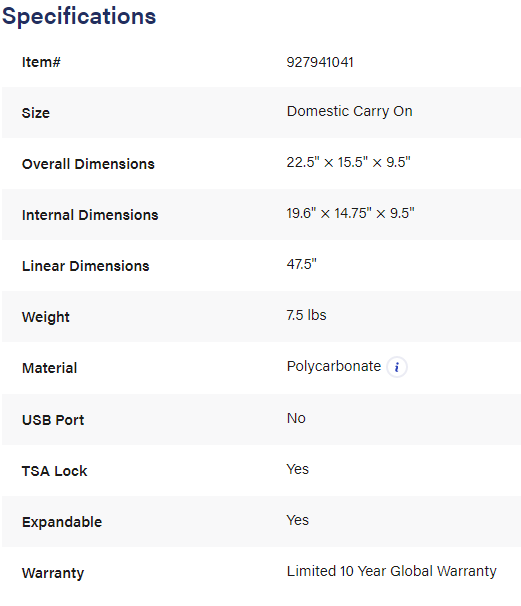Click the 19.6" x 14.75" x 9.5" value

tap(350, 213)
